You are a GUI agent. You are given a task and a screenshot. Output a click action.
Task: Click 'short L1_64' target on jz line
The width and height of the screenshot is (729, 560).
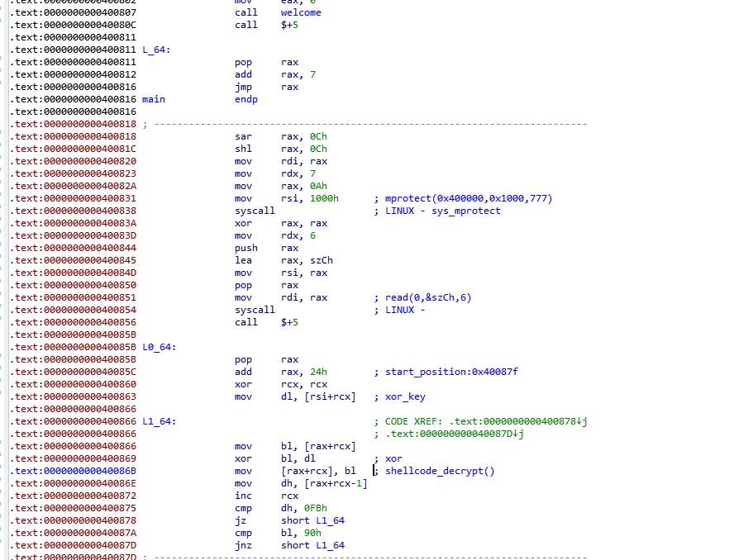[x=313, y=520]
